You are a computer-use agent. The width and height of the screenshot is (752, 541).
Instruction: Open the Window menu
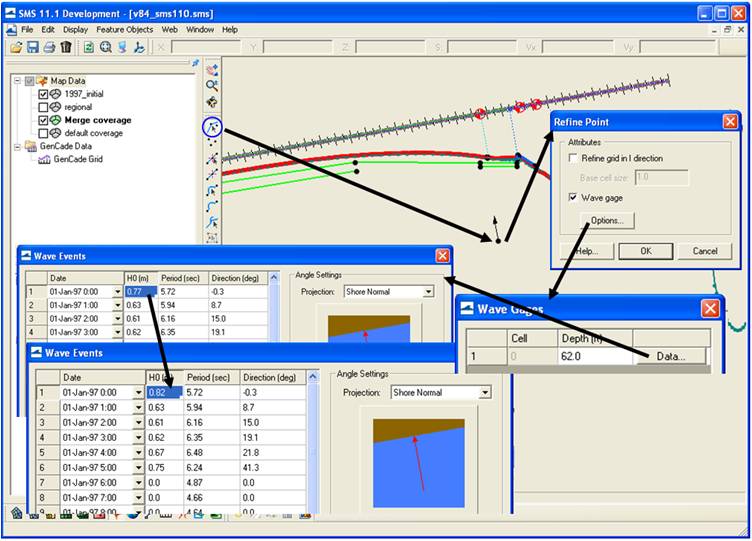pyautogui.click(x=200, y=30)
